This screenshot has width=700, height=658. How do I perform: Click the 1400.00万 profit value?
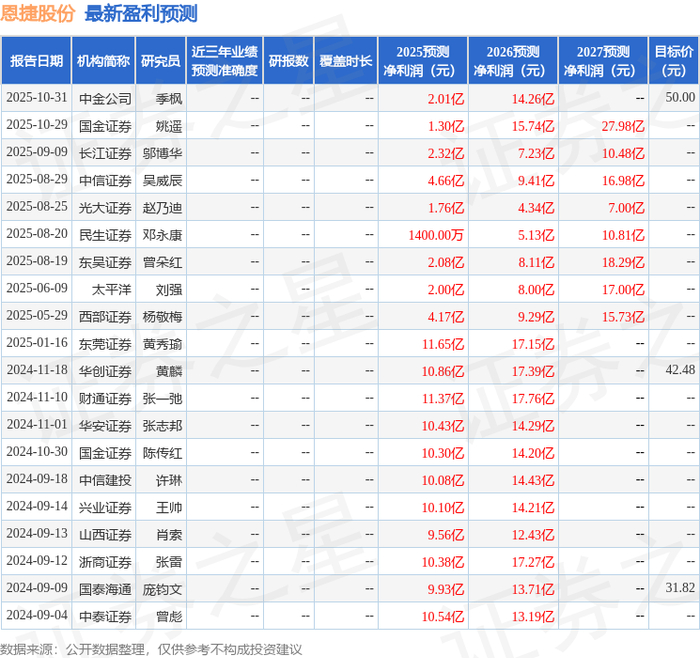436,235
